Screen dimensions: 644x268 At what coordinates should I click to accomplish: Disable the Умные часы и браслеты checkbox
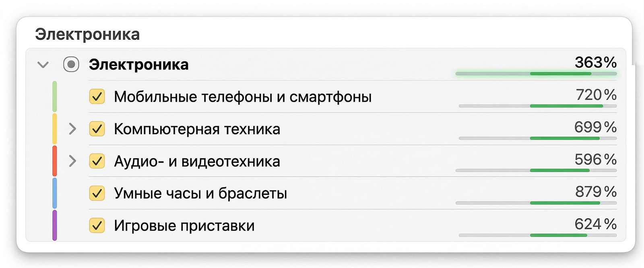coord(97,193)
